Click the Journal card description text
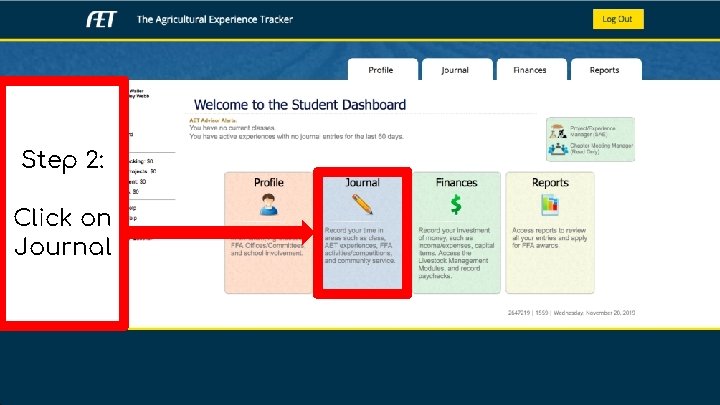 [360, 245]
